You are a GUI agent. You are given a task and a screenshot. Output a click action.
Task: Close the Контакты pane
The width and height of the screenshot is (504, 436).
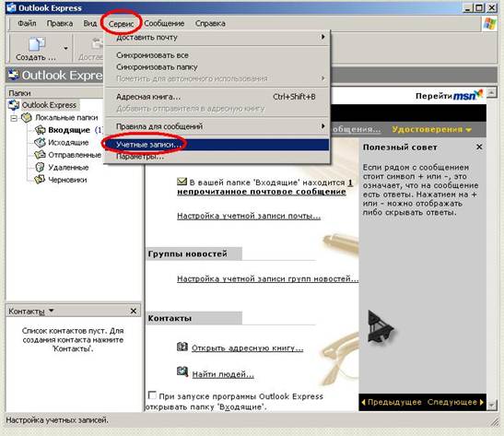134,311
